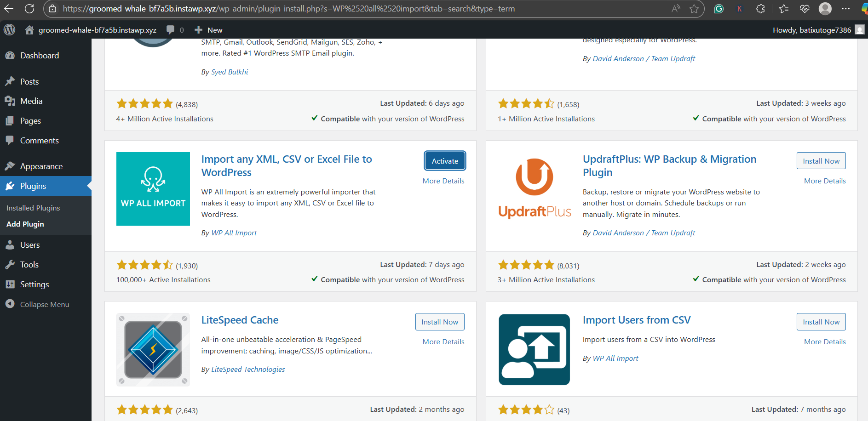Open the Import Users from CSV title
The image size is (868, 421).
coord(637,320)
